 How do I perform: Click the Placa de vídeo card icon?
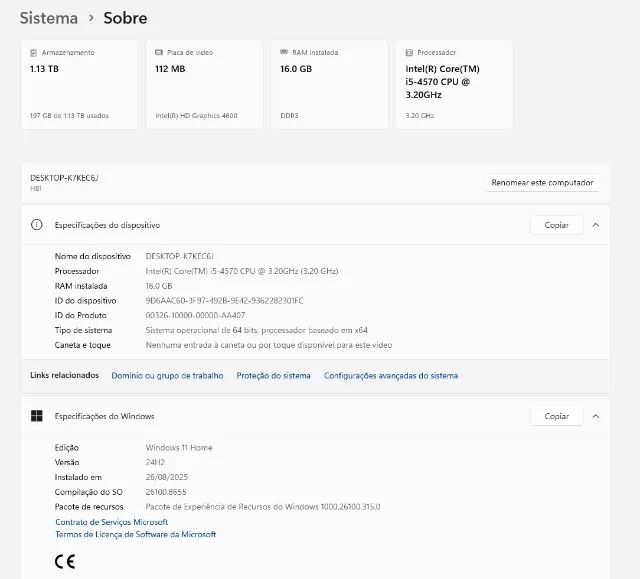[x=159, y=52]
